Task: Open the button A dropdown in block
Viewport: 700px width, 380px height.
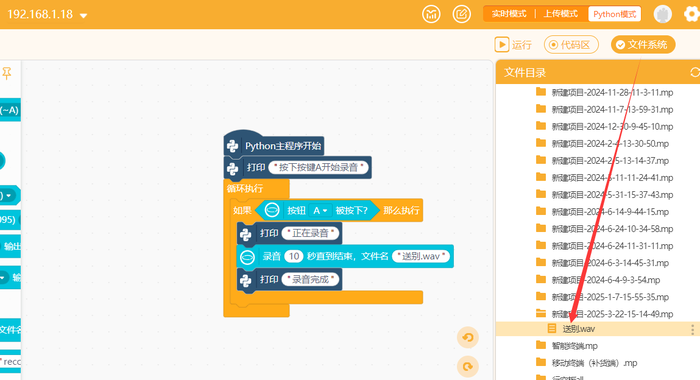Action: [x=320, y=210]
